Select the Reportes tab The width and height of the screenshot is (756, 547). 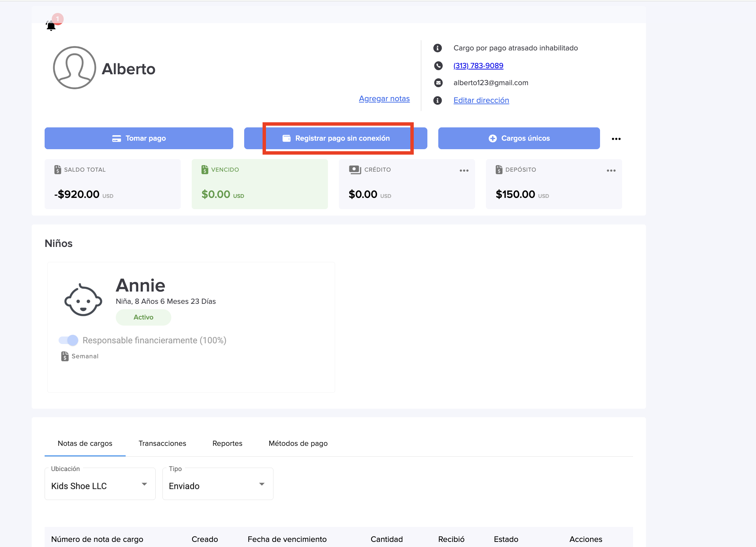[x=227, y=443]
